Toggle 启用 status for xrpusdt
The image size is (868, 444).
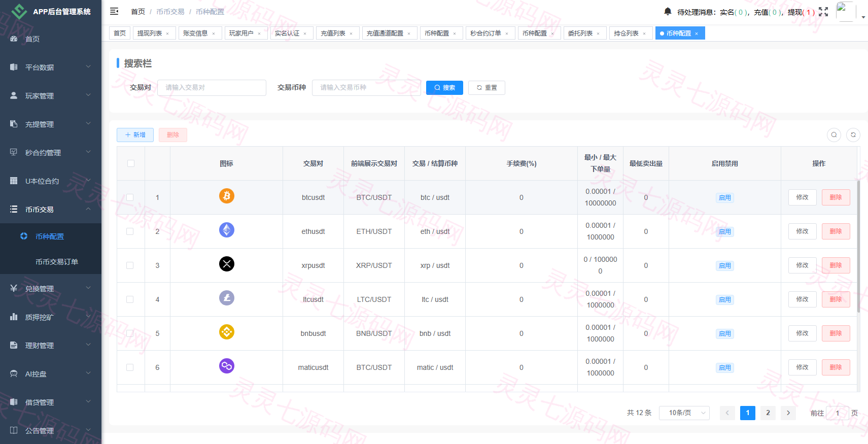click(x=725, y=266)
